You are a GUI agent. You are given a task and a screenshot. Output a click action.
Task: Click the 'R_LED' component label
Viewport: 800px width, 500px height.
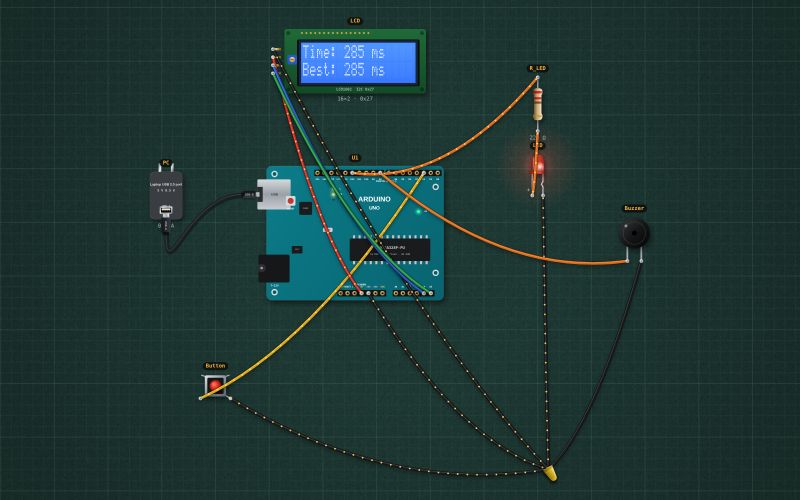click(538, 68)
